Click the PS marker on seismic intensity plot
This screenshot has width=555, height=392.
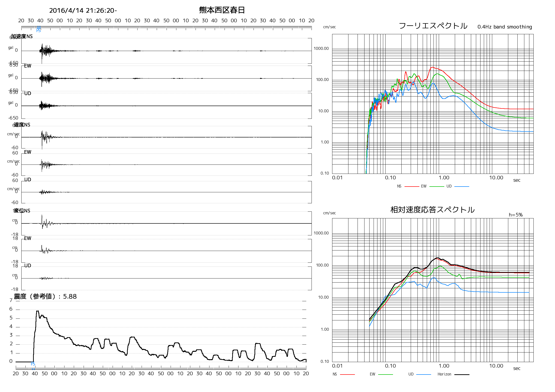click(33, 364)
